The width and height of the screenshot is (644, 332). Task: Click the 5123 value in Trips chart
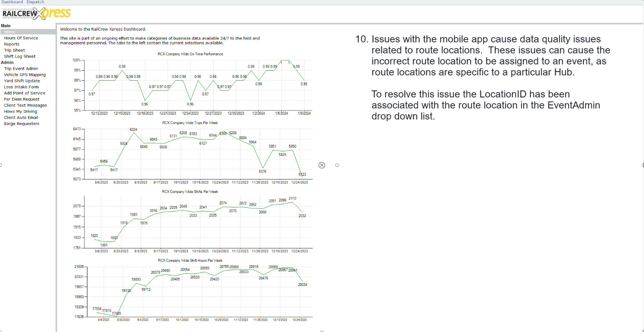(302, 175)
